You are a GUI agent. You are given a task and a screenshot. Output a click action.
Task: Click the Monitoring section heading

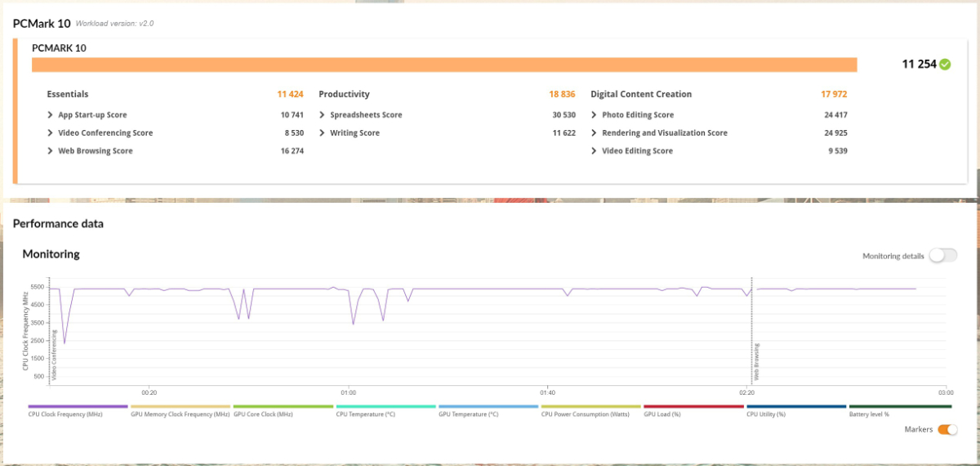click(51, 254)
